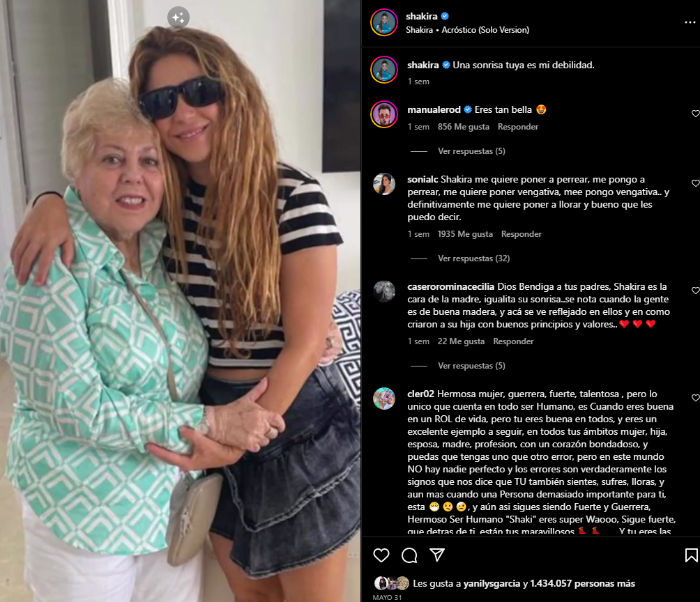Expand caserorominacecilia's Ver respuestas (5)
The image size is (700, 602).
(471, 366)
